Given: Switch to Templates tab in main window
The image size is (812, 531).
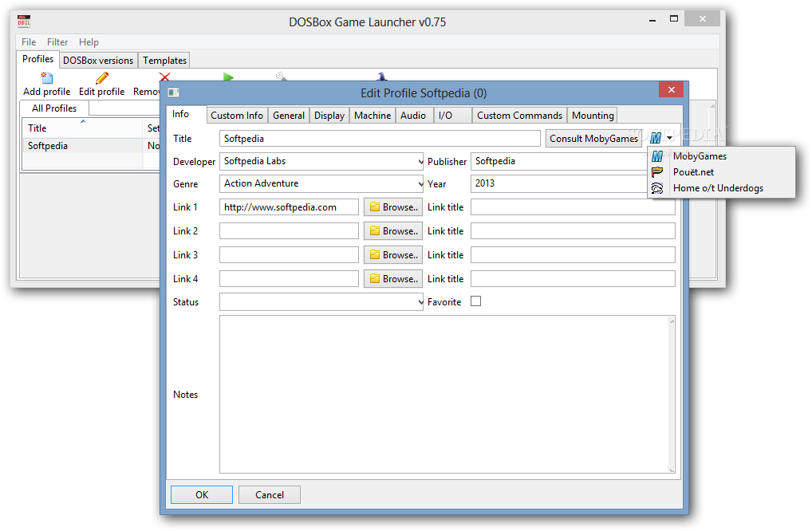Looking at the screenshot, I should click(x=164, y=61).
